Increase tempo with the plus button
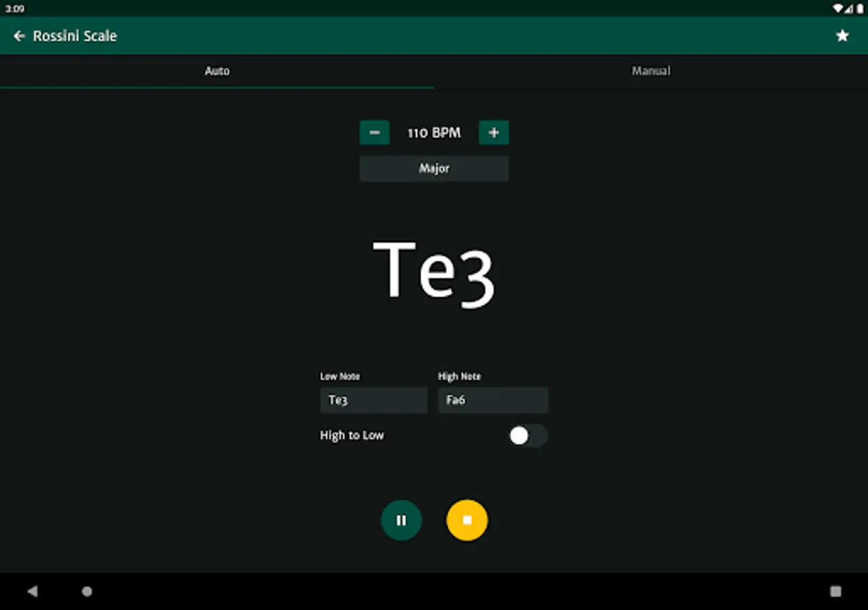This screenshot has width=868, height=610. [494, 133]
